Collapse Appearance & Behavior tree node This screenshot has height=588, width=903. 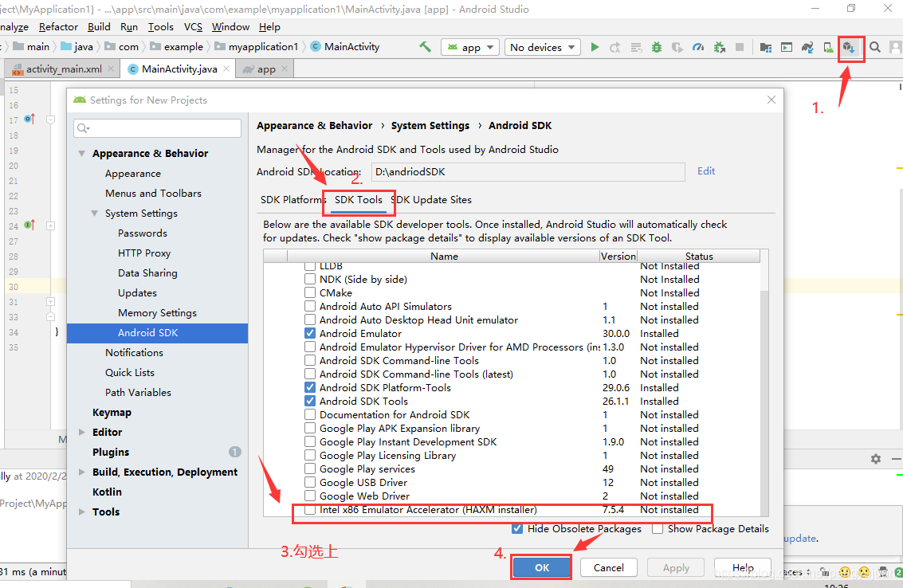[x=82, y=153]
